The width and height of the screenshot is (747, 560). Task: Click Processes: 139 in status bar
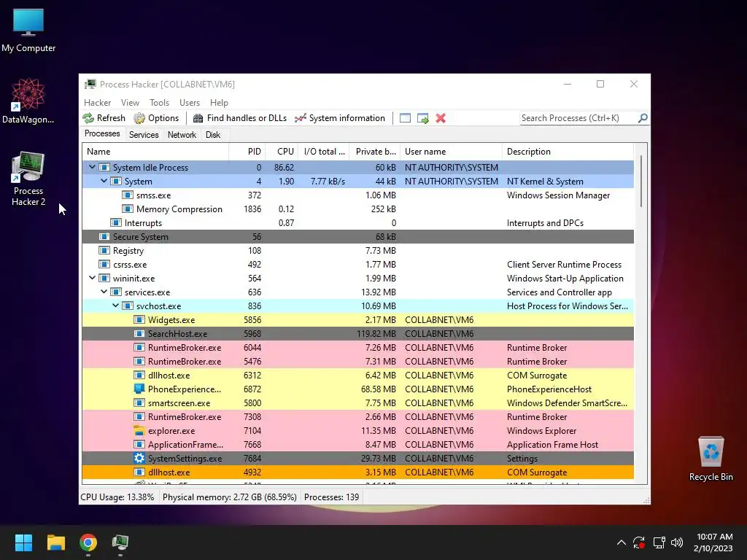tap(332, 497)
